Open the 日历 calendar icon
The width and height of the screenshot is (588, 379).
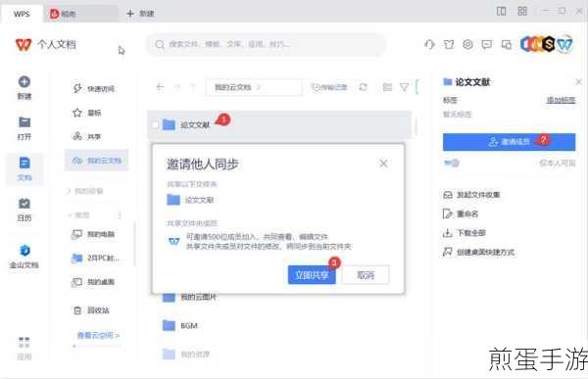point(24,204)
